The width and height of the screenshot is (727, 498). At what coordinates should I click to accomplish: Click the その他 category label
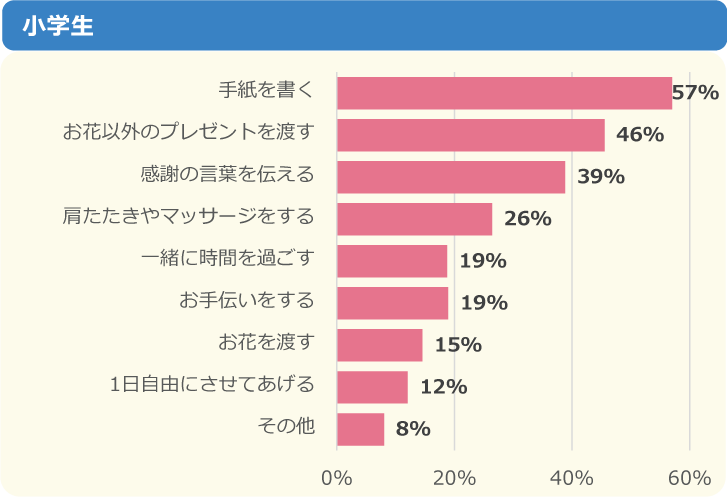click(286, 426)
